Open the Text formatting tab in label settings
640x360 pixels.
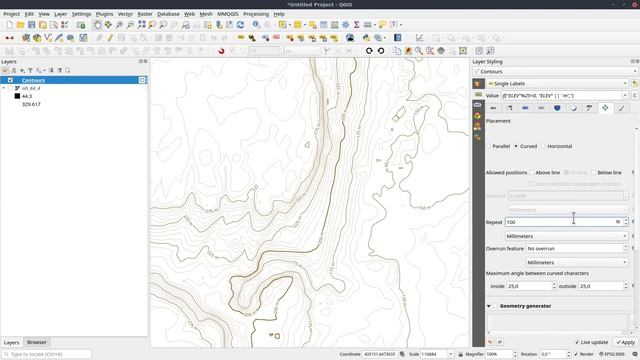coord(493,108)
